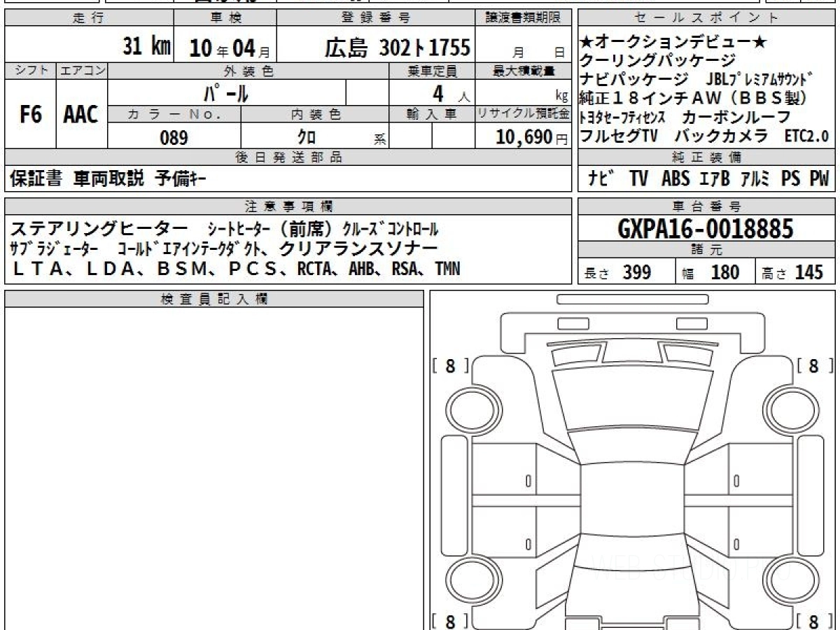Select the リサイクル預託金 label
The image size is (840, 630).
coord(524,114)
